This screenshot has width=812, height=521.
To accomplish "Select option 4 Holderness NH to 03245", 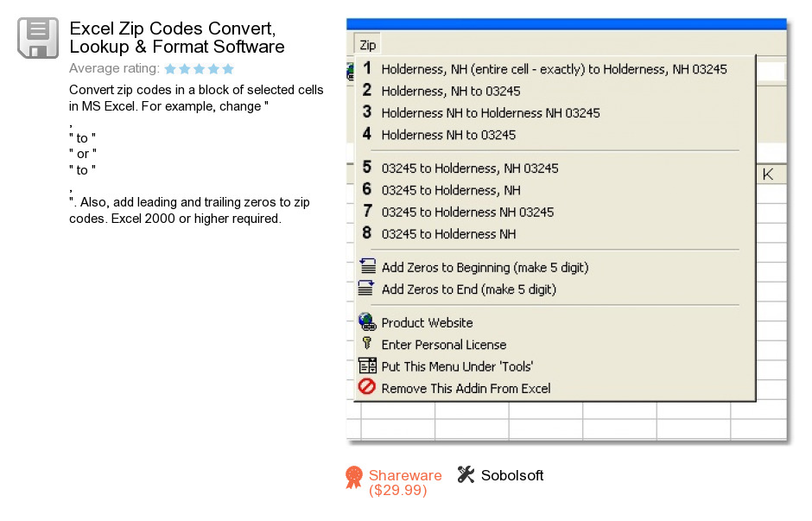I will click(x=555, y=135).
